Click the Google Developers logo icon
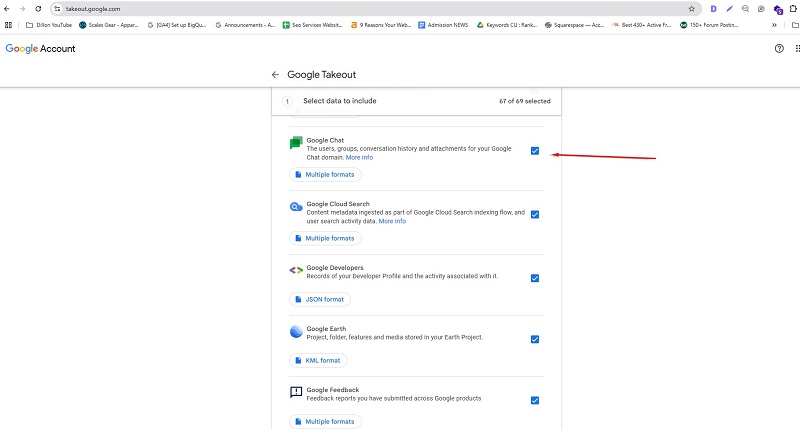Viewport: 800px width, 429px height. [x=296, y=270]
